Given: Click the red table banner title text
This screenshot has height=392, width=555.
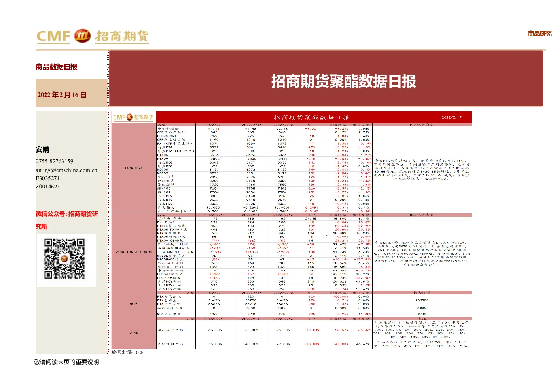Looking at the screenshot, I should [311, 117].
